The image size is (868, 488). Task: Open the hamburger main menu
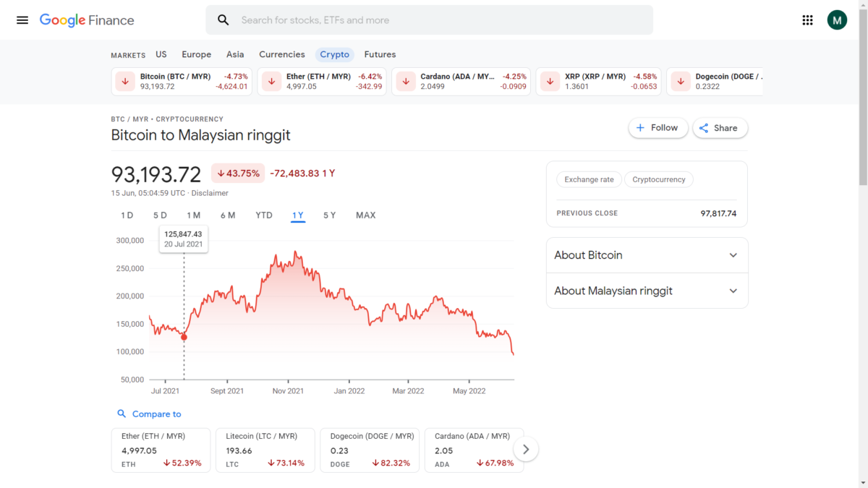coord(22,20)
